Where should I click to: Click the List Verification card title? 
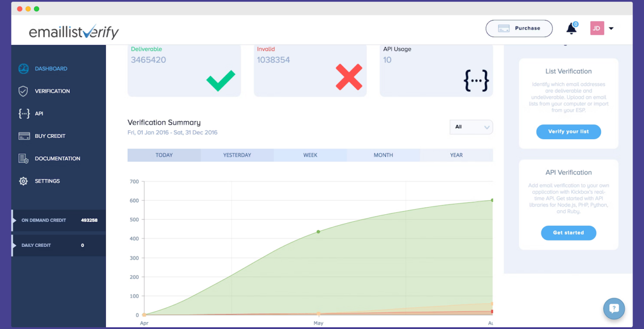569,72
